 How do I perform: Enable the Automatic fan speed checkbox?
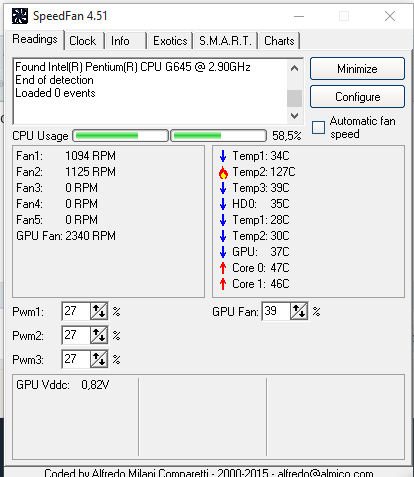point(318,127)
